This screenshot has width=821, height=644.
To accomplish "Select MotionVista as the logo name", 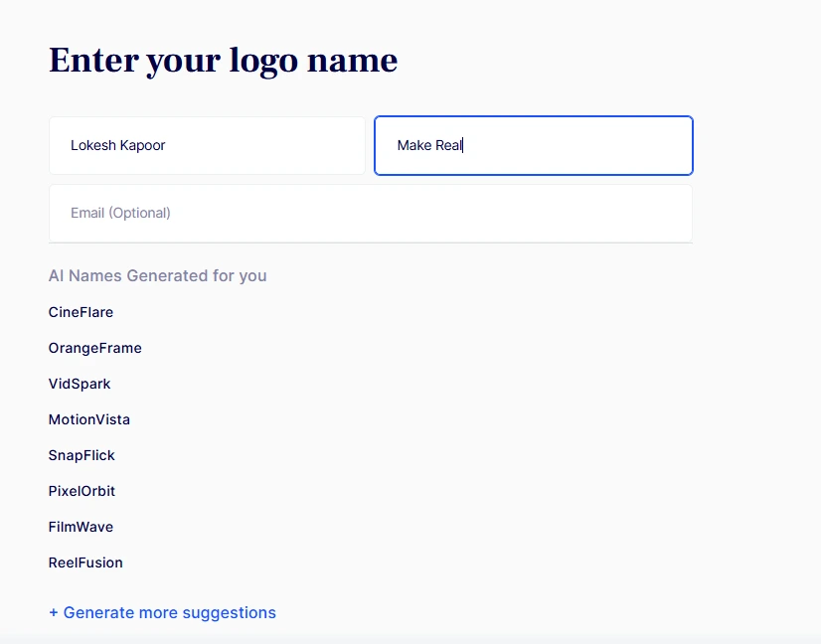I will 88,419.
